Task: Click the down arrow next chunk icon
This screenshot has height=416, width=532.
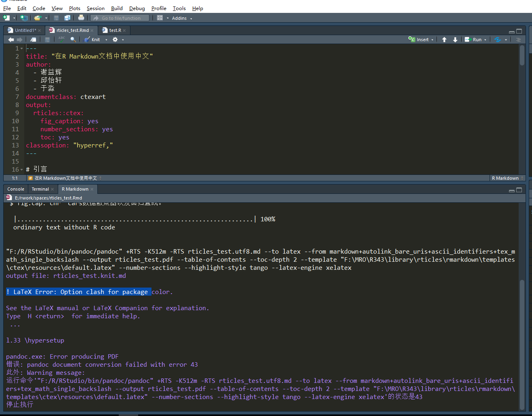Action: tap(455, 40)
